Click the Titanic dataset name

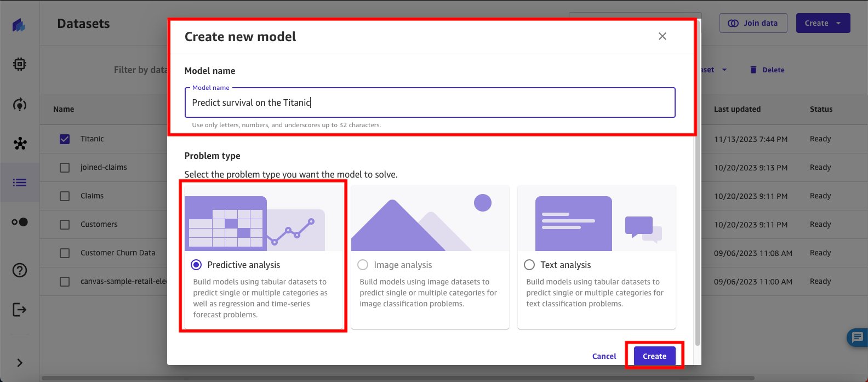coord(92,139)
